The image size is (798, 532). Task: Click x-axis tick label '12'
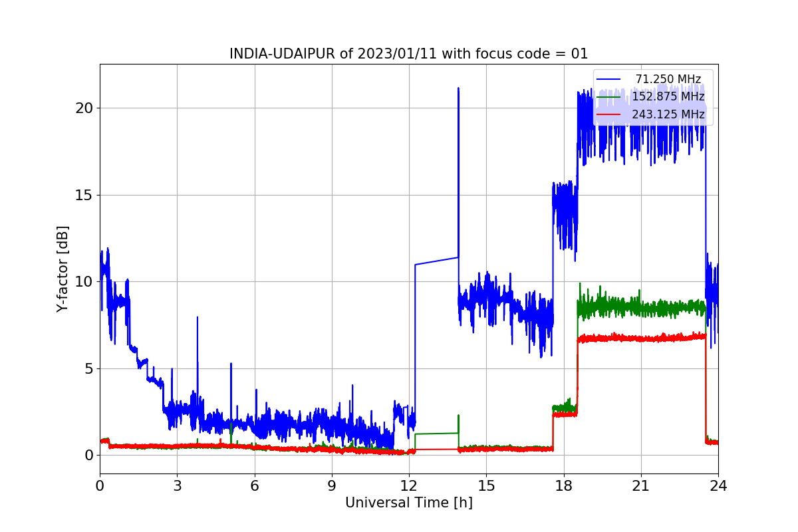tap(409, 485)
